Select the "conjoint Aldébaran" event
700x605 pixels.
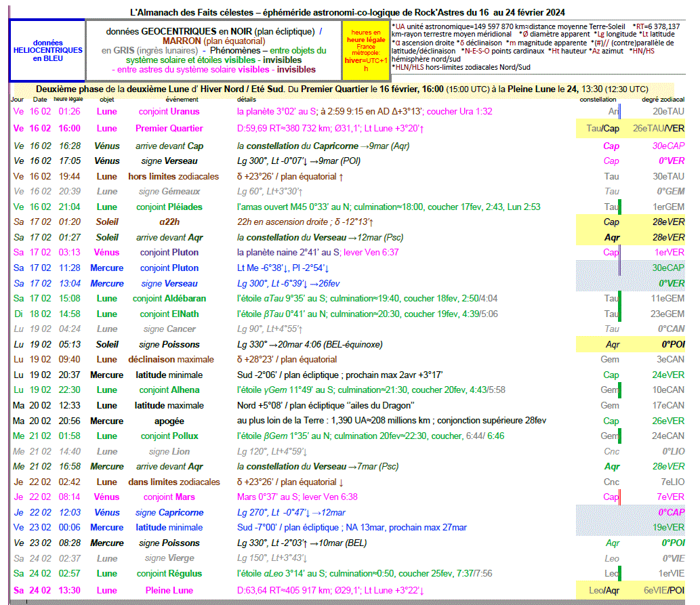(169, 298)
